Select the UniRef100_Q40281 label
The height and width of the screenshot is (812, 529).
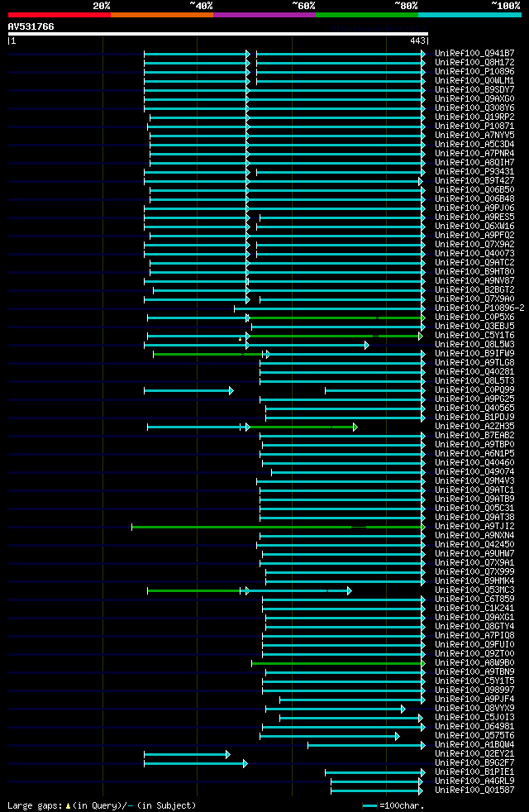point(474,372)
